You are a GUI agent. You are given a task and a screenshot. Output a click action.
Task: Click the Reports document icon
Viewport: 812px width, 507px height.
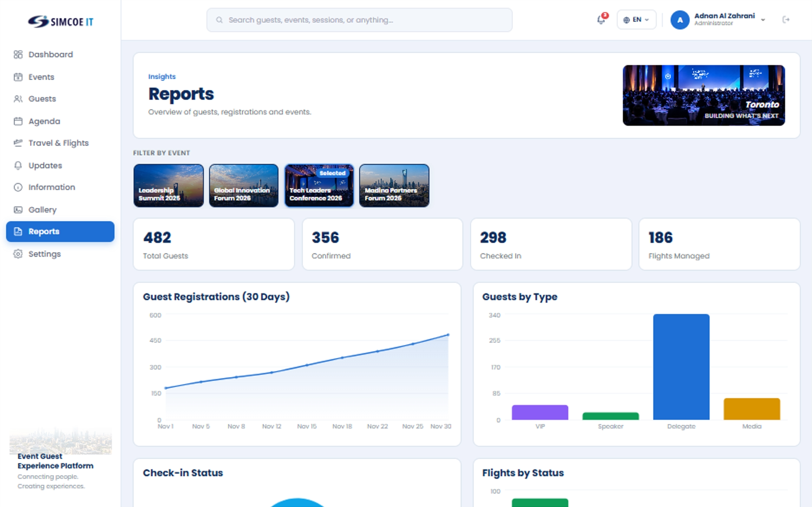18,232
